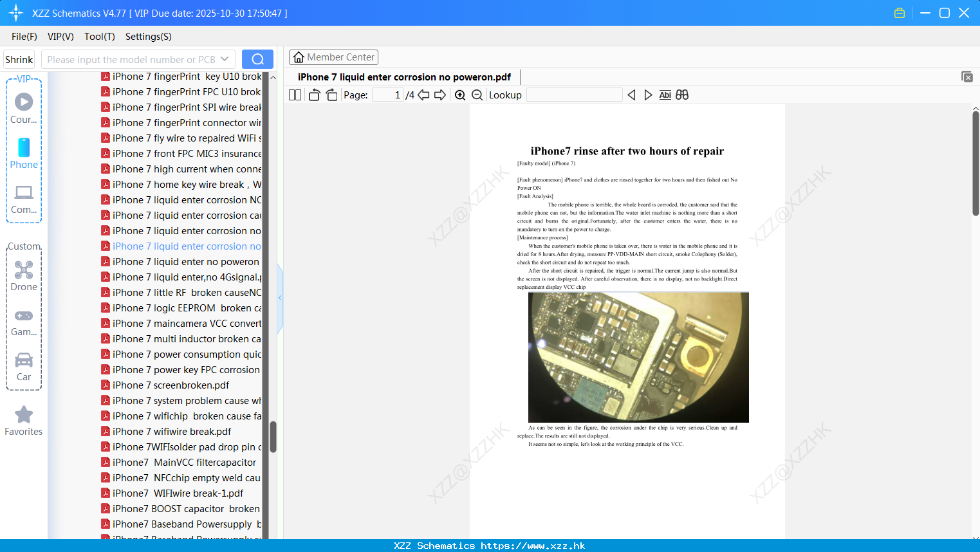Toggle the two-page layout icon
Viewport: 980px width, 552px height.
pos(295,95)
